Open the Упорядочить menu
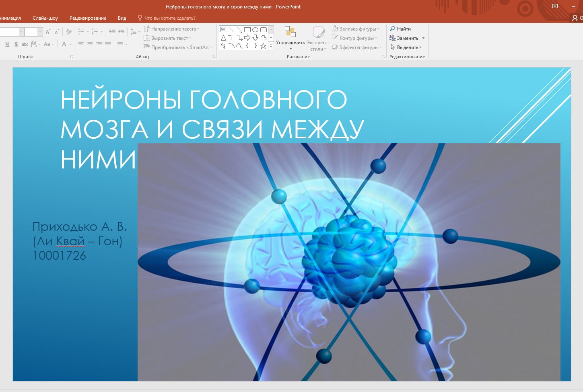 (290, 38)
